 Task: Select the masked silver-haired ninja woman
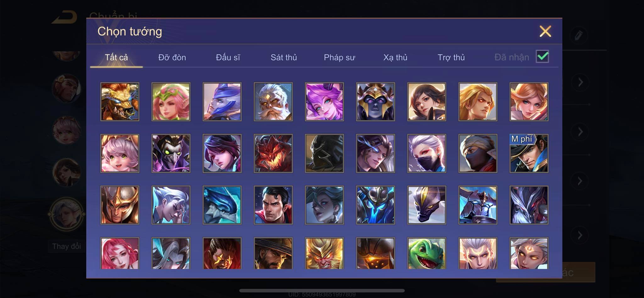427,153
